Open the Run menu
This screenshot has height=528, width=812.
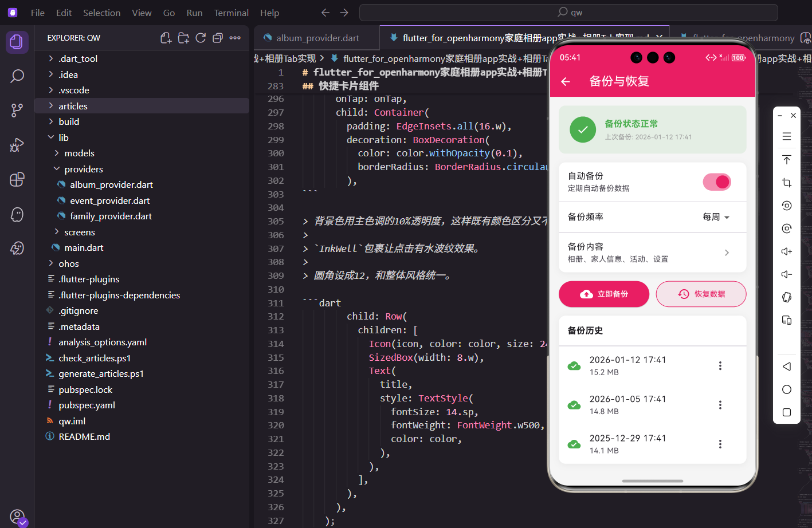(194, 13)
